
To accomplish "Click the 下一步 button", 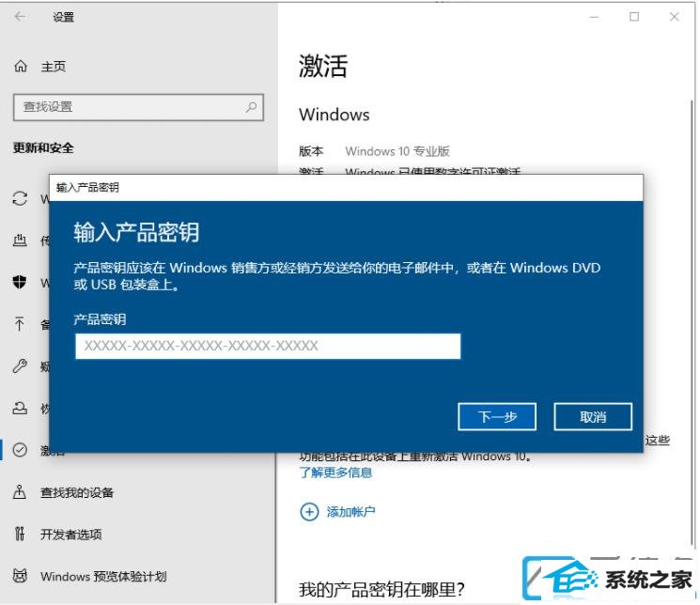I will pyautogui.click(x=497, y=417).
